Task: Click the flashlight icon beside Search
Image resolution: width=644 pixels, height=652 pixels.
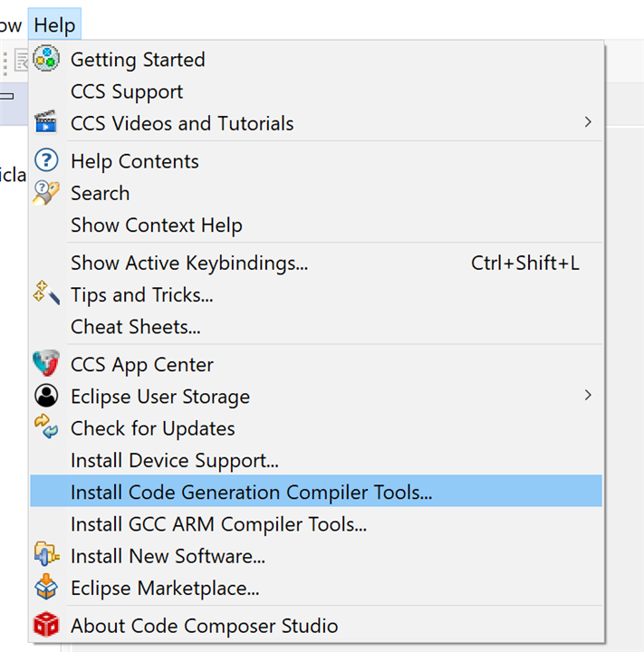Action: (x=46, y=193)
